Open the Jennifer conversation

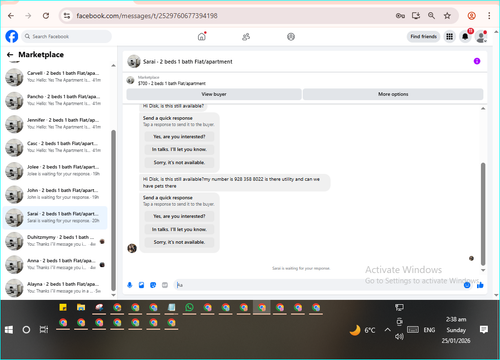coord(55,124)
